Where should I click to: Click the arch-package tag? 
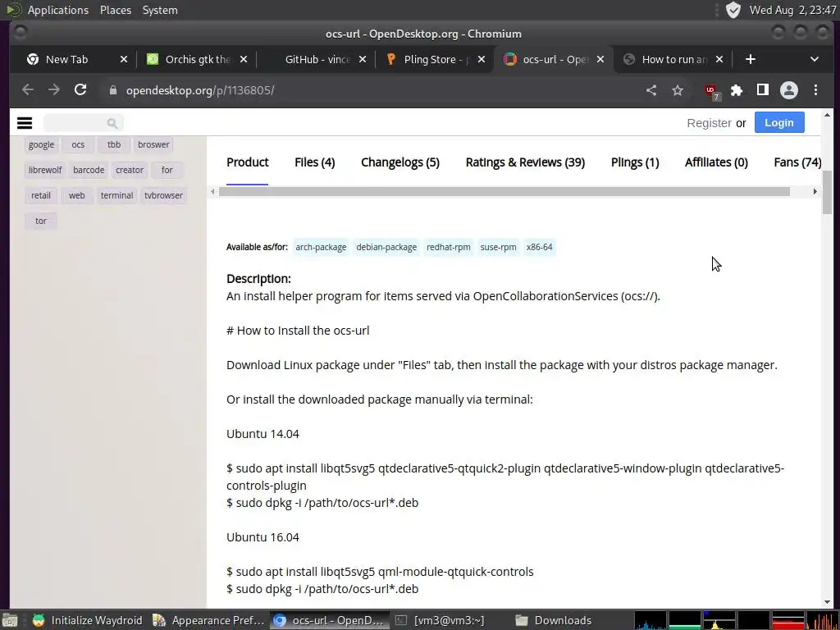(x=321, y=247)
